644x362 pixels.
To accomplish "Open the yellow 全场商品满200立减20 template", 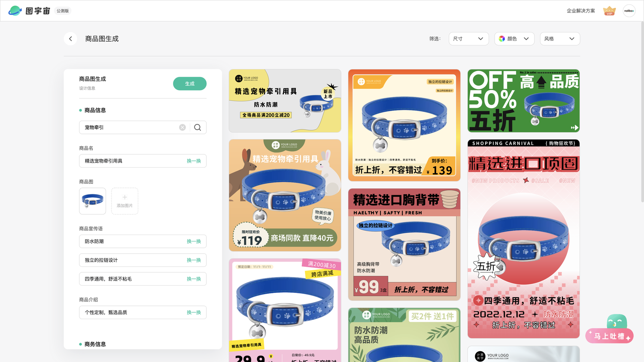I will (285, 101).
